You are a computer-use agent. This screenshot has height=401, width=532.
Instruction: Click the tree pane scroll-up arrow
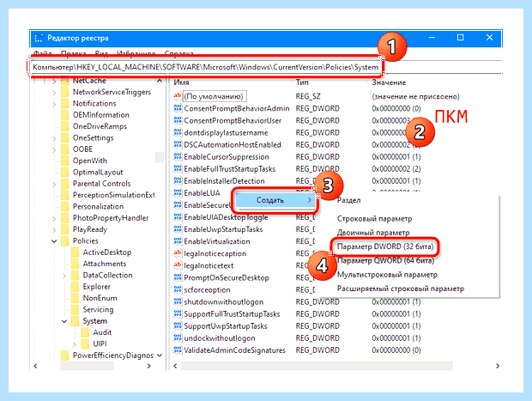pos(159,81)
